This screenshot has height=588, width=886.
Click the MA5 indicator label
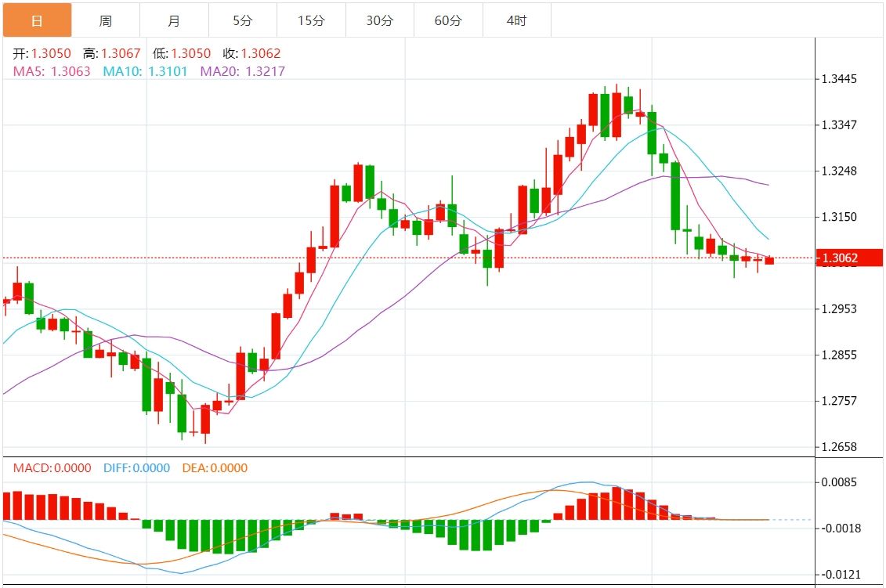pyautogui.click(x=52, y=71)
